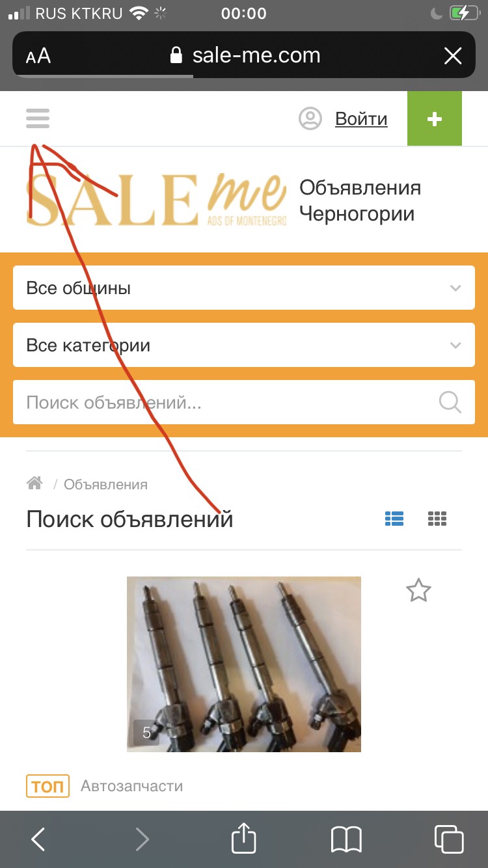Expand the Все общины dropdown
The height and width of the screenshot is (868, 488).
244,288
